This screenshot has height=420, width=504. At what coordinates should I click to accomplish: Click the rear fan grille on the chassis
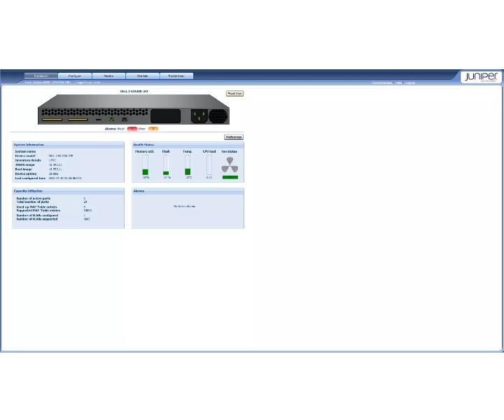pos(218,116)
